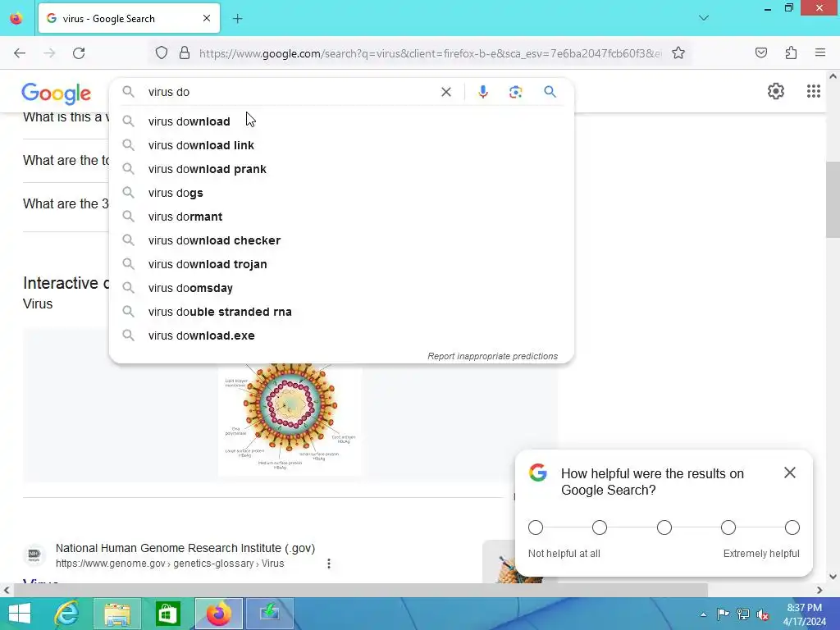
Task: Start voice search with the microphone icon
Action: tap(482, 92)
